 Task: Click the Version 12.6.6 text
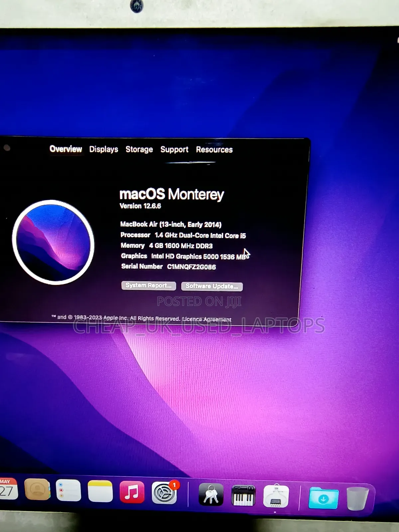point(140,206)
